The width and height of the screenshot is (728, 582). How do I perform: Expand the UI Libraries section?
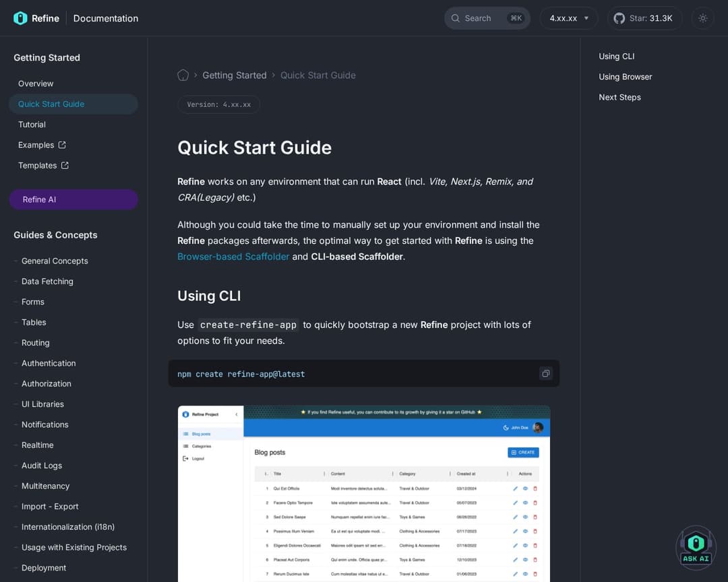tap(42, 403)
